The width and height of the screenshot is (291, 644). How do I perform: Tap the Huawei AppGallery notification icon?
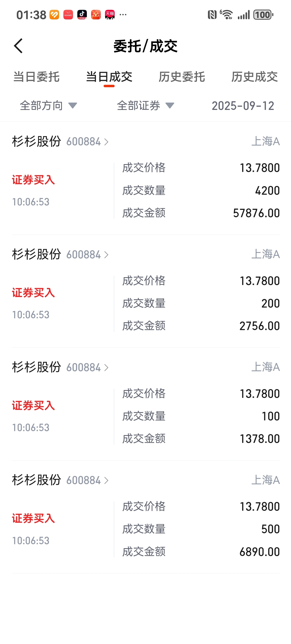click(68, 15)
